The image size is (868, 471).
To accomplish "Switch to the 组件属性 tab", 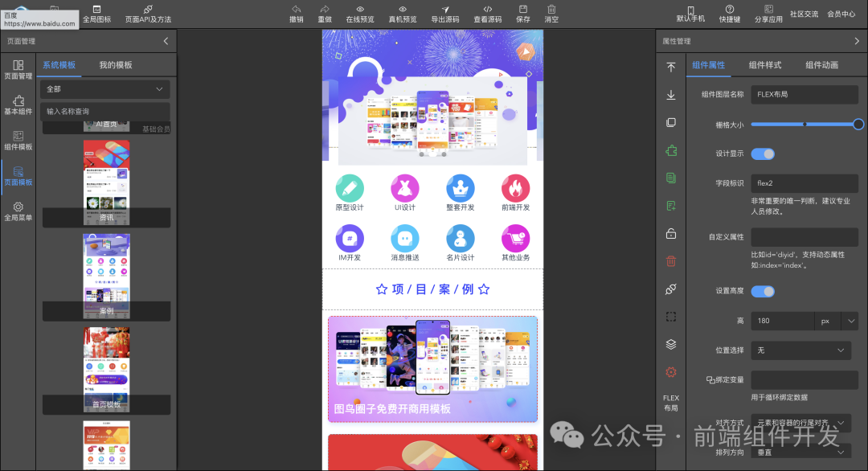I will 709,65.
